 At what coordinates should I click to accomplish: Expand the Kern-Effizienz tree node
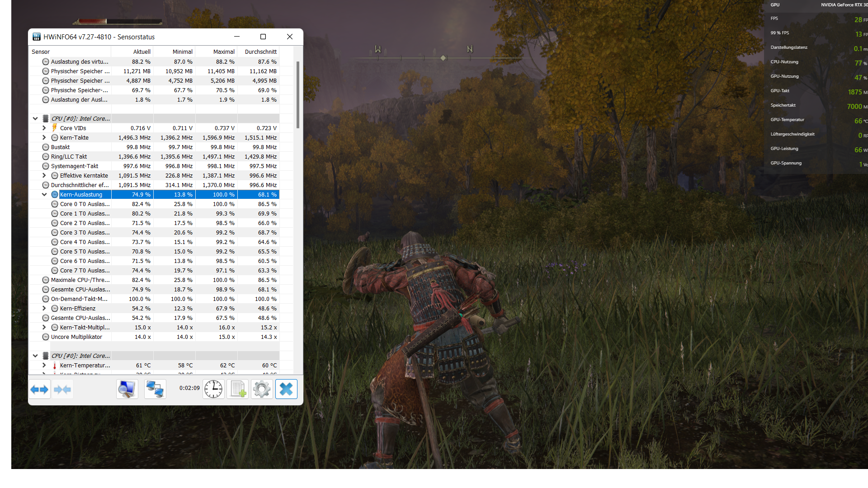tap(44, 309)
